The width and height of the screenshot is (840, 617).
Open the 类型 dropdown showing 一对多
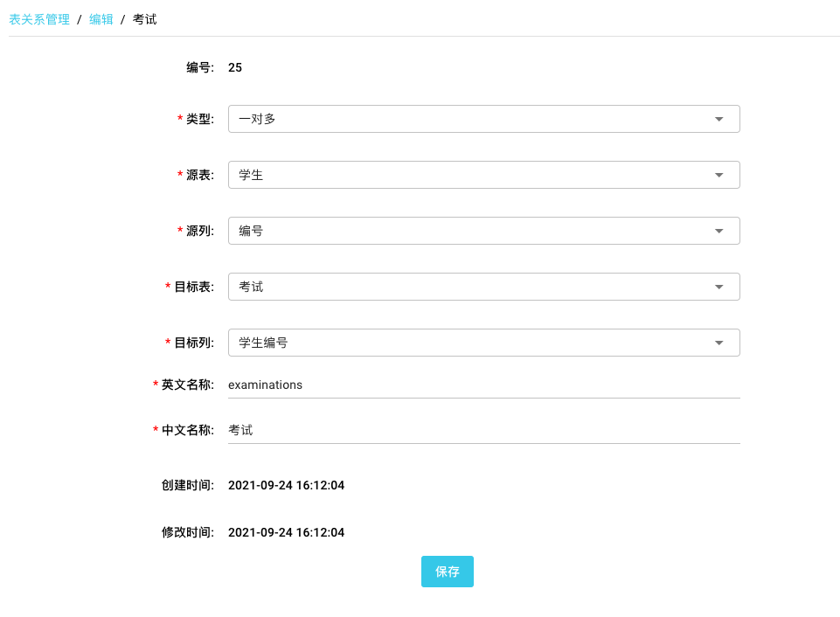click(483, 119)
